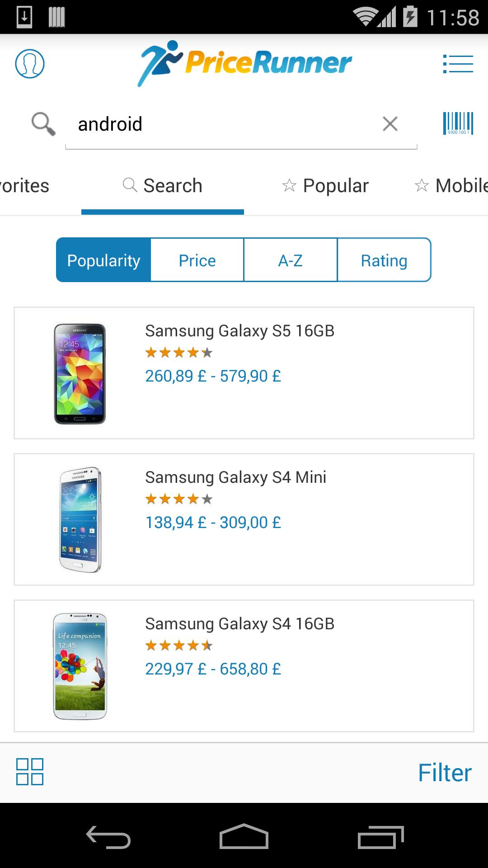Image resolution: width=488 pixels, height=868 pixels.
Task: Switch to grid view layout
Action: (30, 772)
